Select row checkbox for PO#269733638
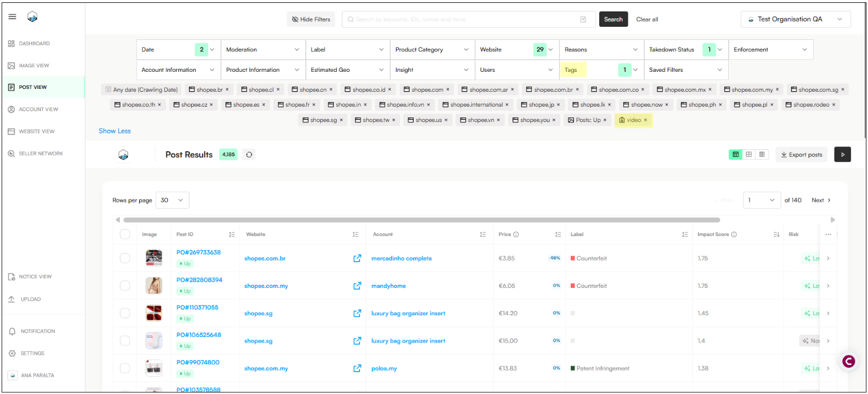 [125, 258]
